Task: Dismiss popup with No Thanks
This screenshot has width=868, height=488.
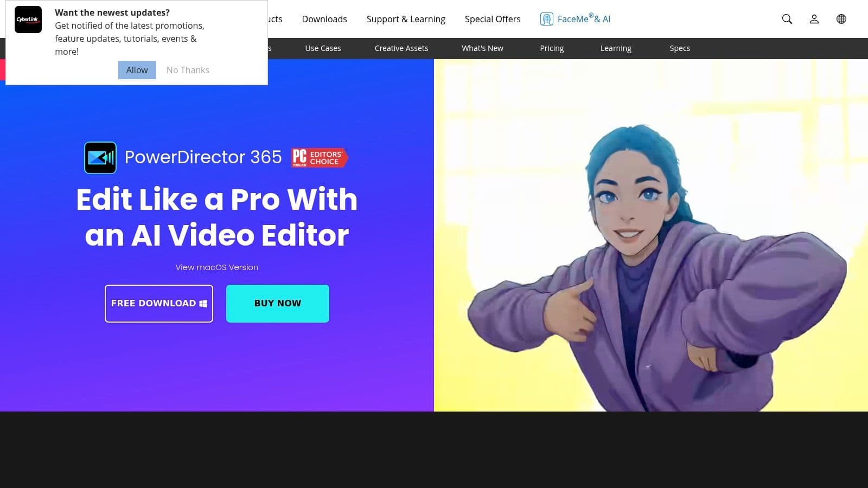Action: click(188, 70)
